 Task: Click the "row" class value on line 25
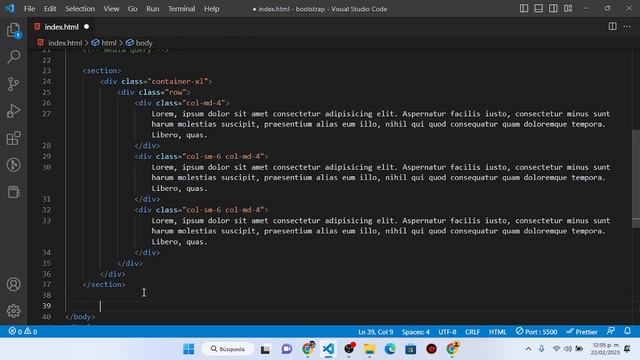[176, 92]
